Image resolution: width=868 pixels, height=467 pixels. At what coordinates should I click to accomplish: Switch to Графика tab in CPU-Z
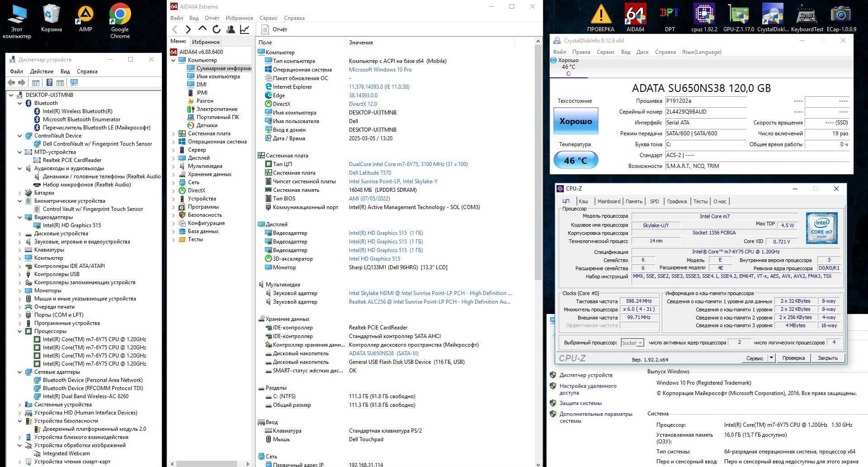point(677,201)
